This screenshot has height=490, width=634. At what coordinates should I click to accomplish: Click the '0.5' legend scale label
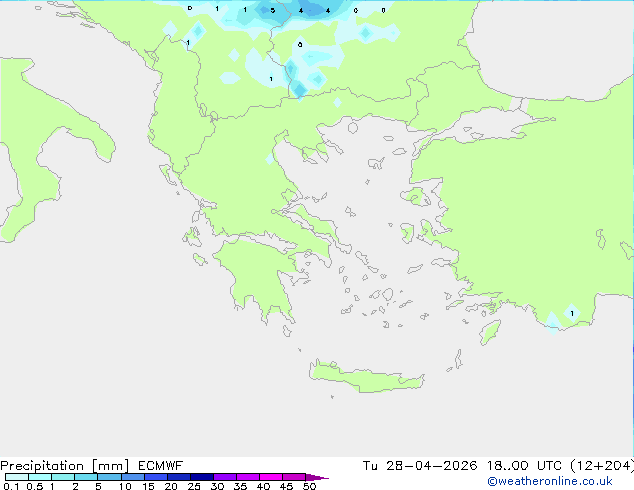(34, 486)
